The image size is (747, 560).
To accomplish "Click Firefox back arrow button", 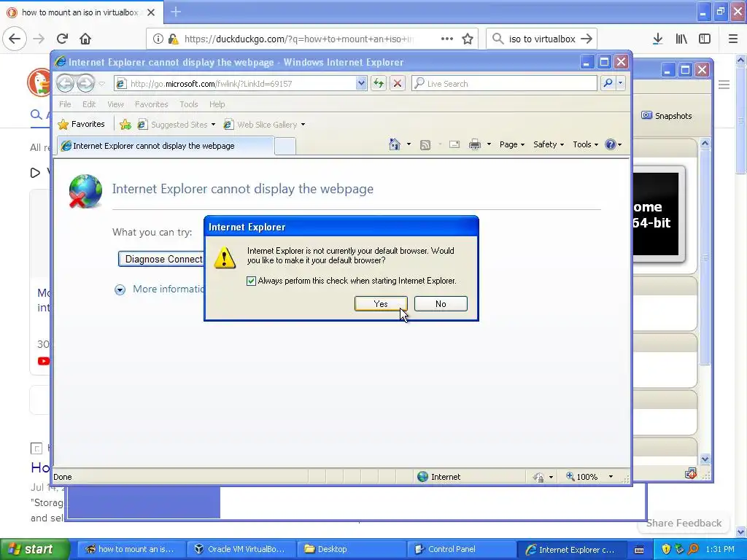I will pyautogui.click(x=15, y=39).
